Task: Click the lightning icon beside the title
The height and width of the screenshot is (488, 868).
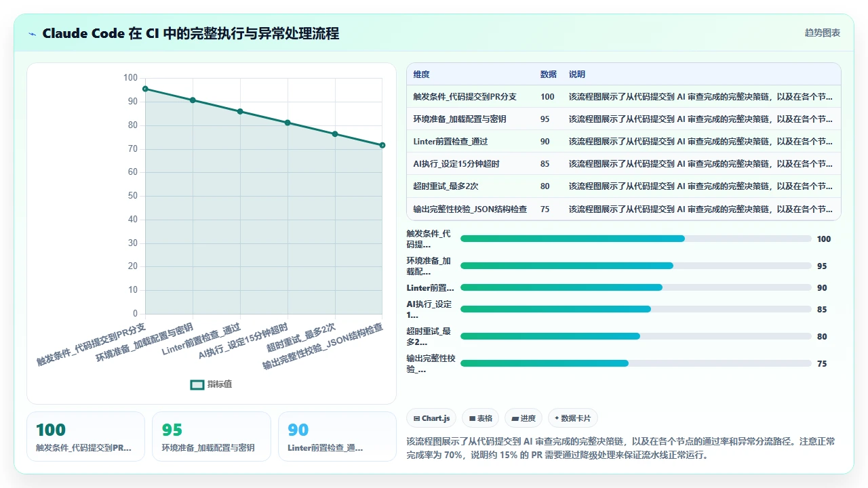Action: [33, 33]
